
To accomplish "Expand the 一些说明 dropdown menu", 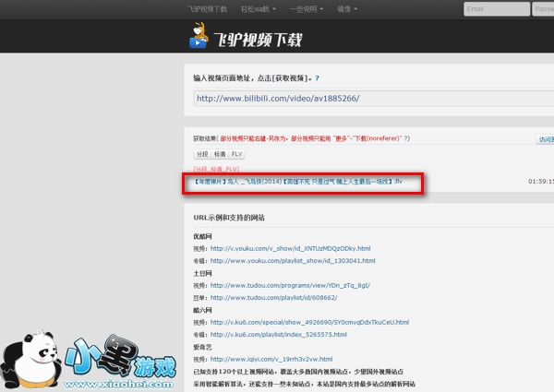I will click(x=307, y=9).
